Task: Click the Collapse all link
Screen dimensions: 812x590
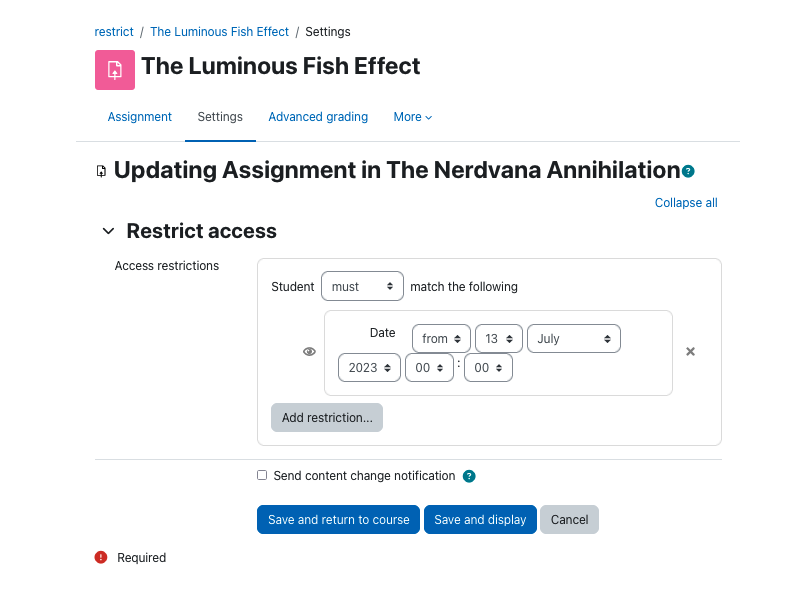Action: pyautogui.click(x=686, y=203)
